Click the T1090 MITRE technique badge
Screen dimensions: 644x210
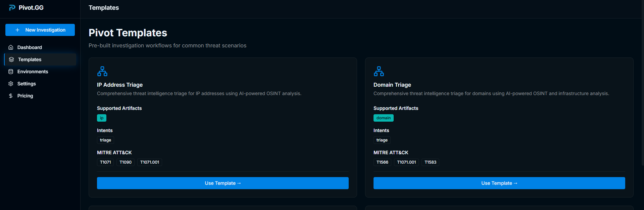[126, 162]
